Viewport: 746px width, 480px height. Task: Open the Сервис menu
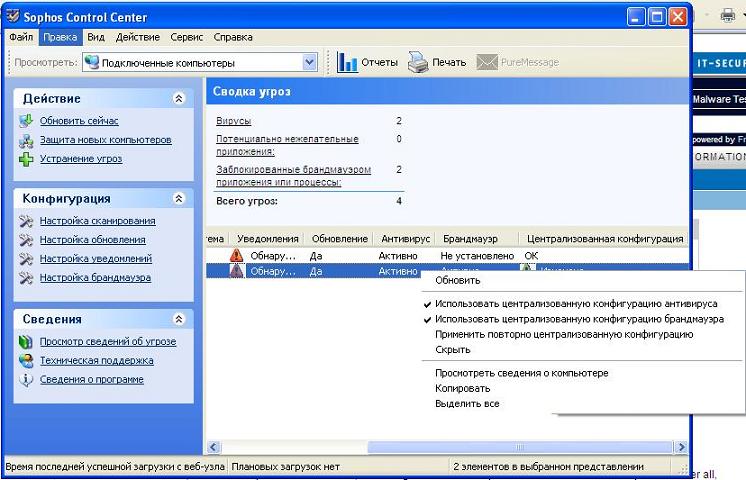tap(186, 37)
